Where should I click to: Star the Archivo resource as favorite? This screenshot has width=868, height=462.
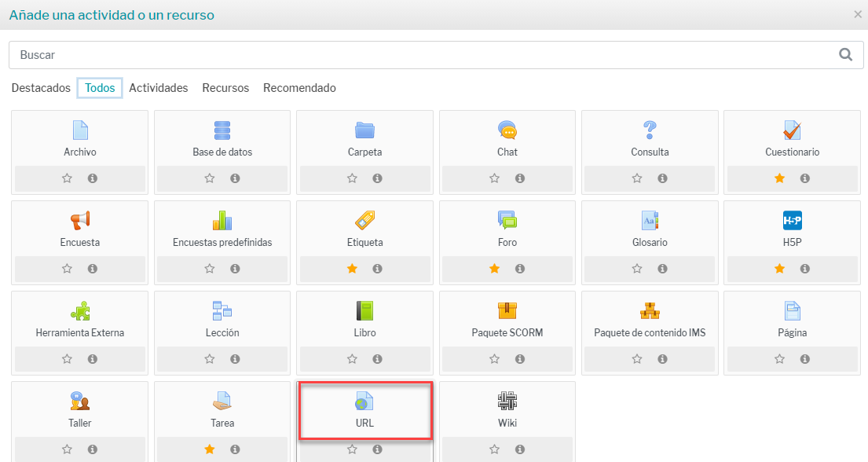pos(67,178)
